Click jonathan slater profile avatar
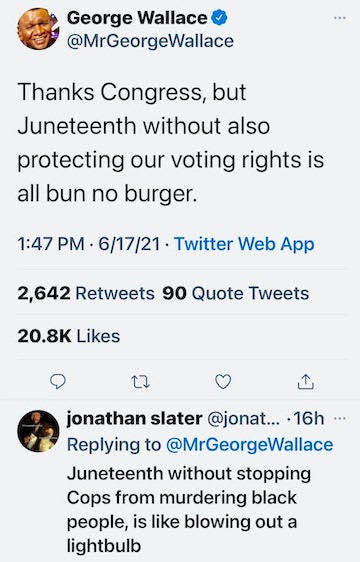This screenshot has height=562, width=360. pyautogui.click(x=38, y=431)
